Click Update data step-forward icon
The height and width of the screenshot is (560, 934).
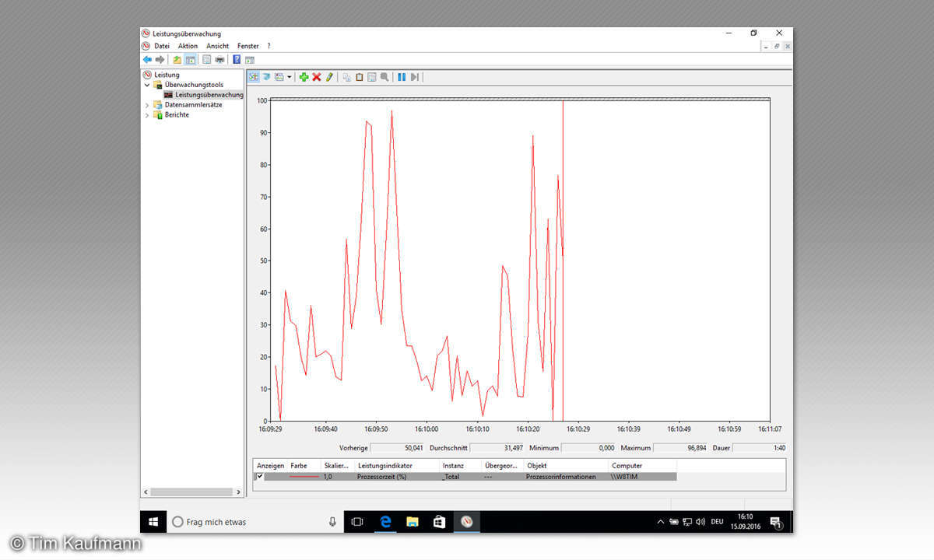click(x=415, y=77)
